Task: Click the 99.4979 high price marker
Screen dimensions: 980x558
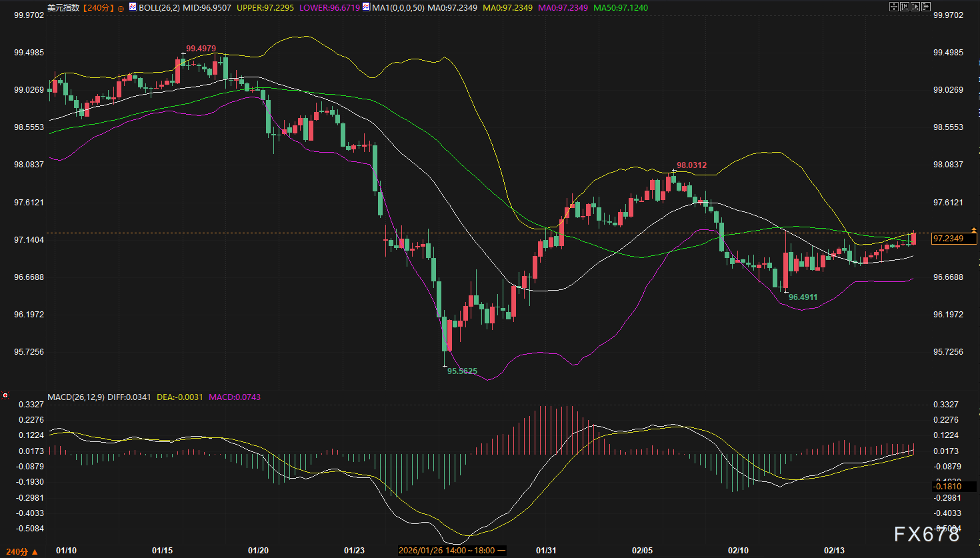Action: [x=201, y=49]
